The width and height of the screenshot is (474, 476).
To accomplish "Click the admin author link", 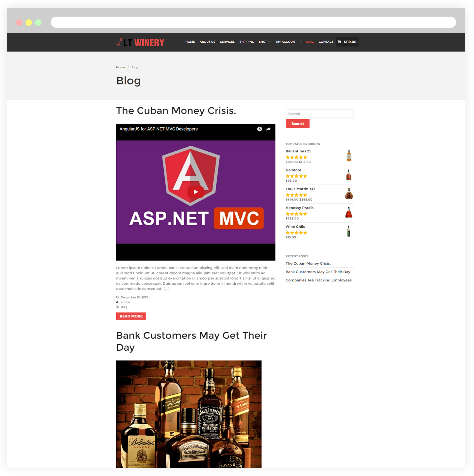I will click(125, 302).
